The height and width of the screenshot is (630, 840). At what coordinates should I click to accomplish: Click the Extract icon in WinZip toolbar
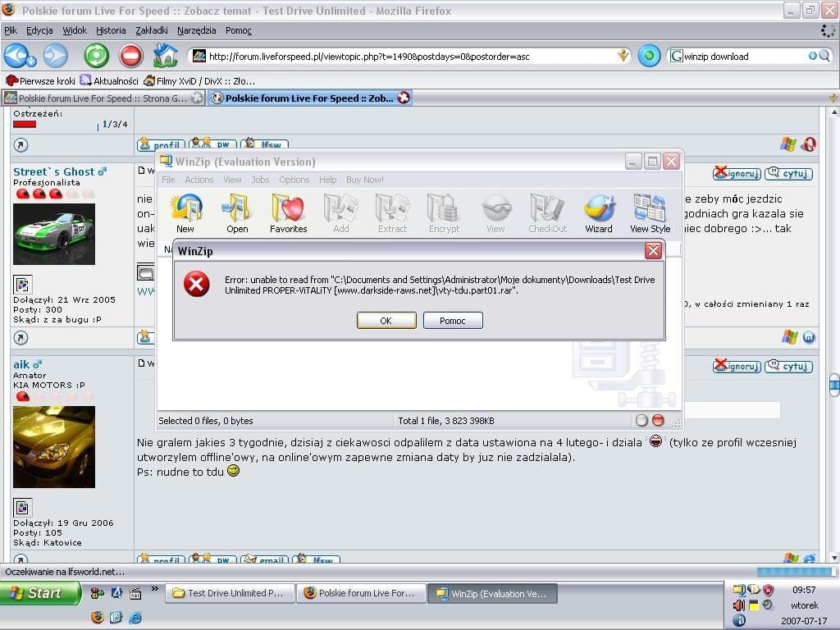pos(392,214)
